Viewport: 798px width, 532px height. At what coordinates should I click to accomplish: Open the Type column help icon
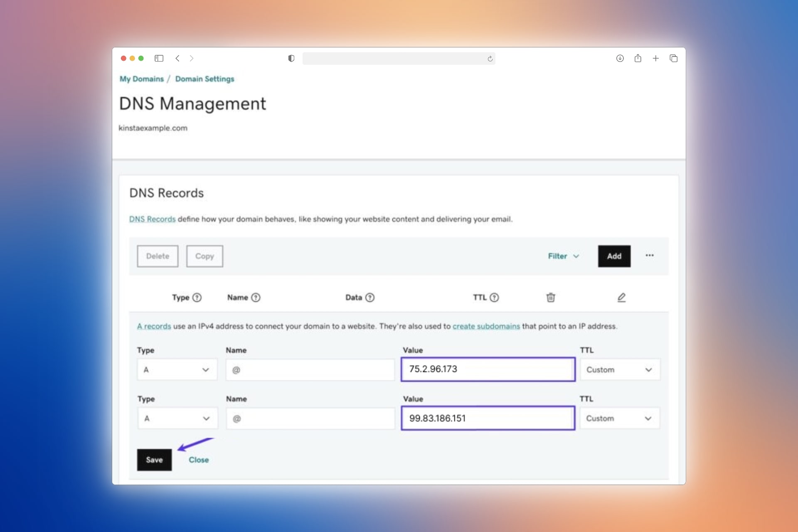197,298
